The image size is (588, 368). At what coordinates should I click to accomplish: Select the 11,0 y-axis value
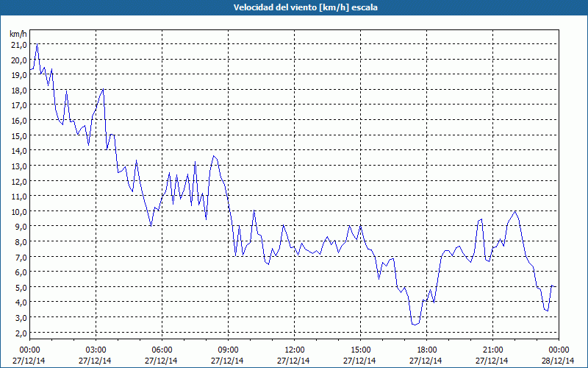(x=20, y=197)
